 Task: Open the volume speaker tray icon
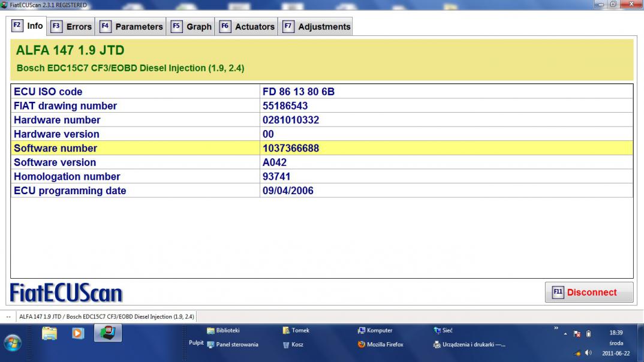pyautogui.click(x=589, y=353)
